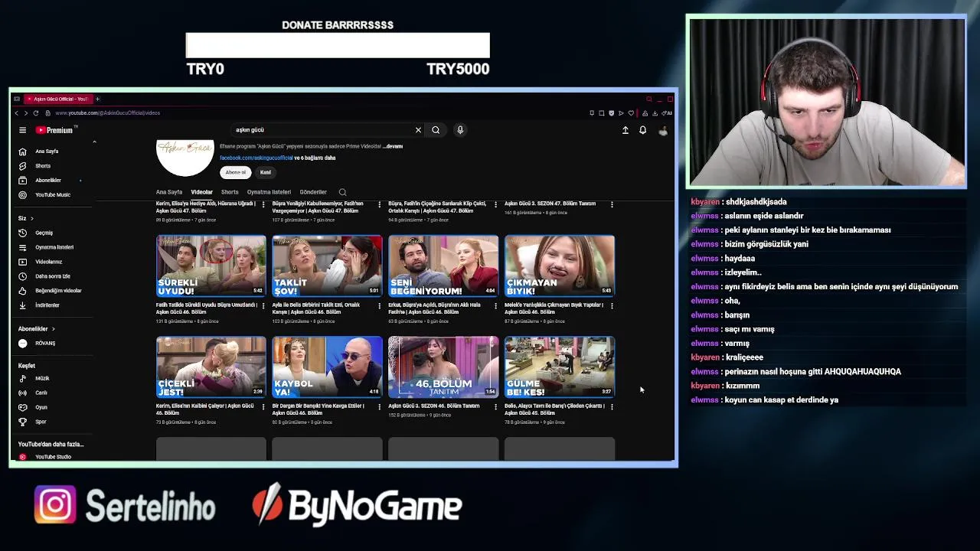Open three-dot menu for Fatih Tatilde Sürekli Uyudu video
The width and height of the screenshot is (980, 551).
click(x=263, y=306)
